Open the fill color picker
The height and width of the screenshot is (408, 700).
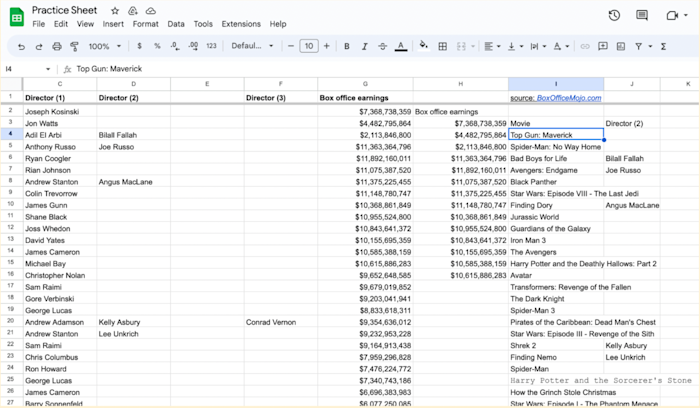pos(424,46)
